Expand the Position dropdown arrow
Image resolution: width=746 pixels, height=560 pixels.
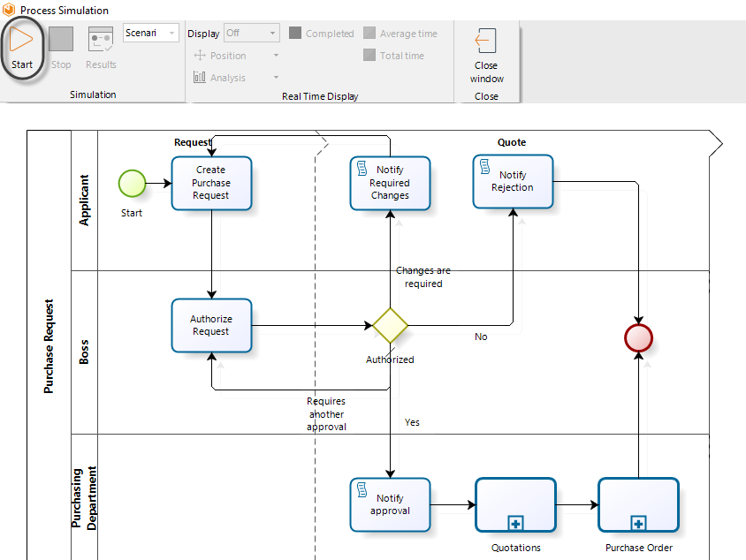(x=276, y=56)
